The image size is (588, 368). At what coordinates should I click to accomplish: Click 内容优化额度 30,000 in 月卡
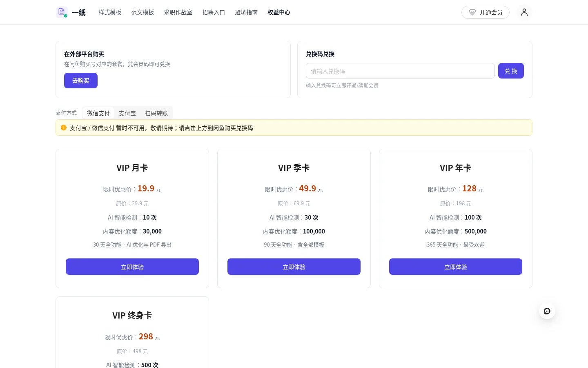pyautogui.click(x=132, y=231)
